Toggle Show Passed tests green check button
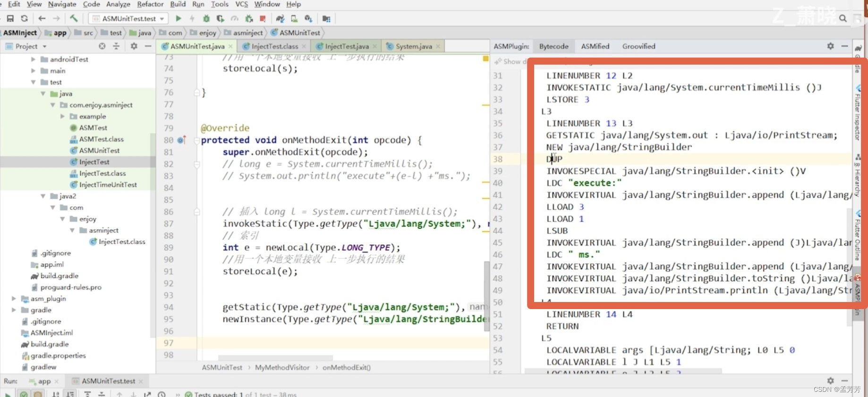 point(23,394)
